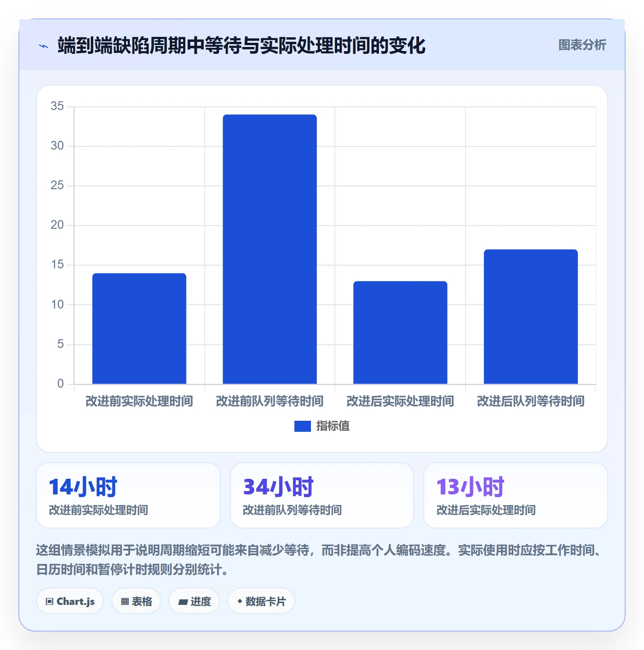644x650 pixels.
Task: Click the x-axis label 改进后实际处理时间
Action: [x=400, y=401]
